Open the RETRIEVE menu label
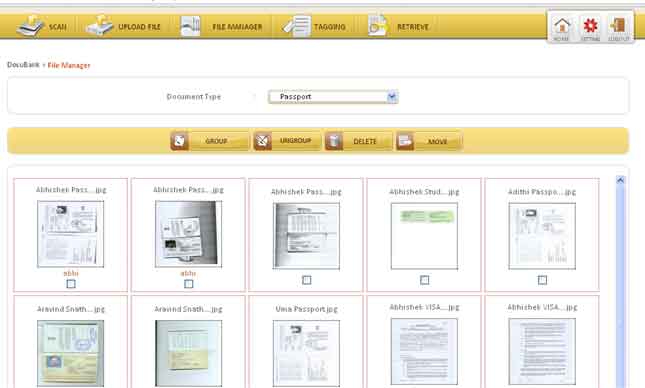Image resolution: width=645 pixels, height=388 pixels. pyautogui.click(x=413, y=27)
